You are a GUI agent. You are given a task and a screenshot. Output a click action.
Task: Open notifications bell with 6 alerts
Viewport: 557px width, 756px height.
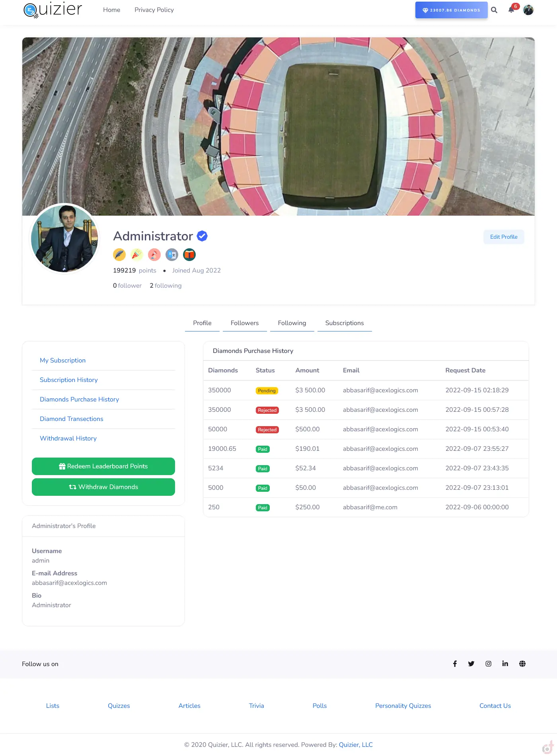point(511,10)
